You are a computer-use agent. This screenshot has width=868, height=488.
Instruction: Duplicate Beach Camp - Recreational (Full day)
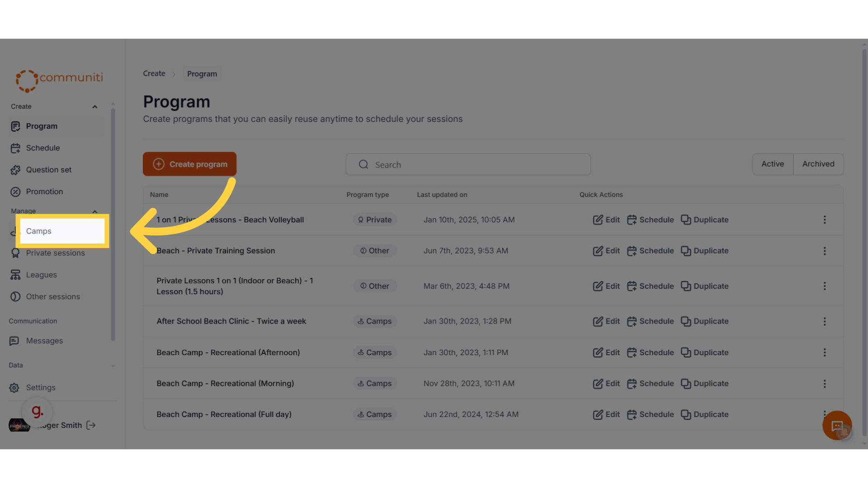705,414
